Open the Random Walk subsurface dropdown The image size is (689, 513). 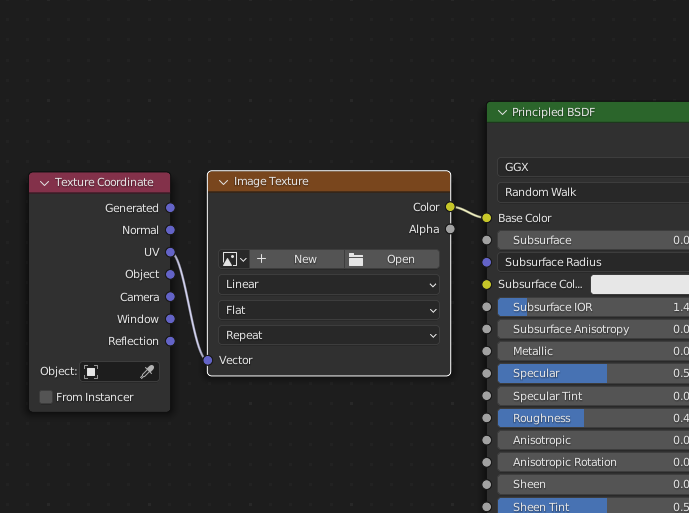click(x=593, y=192)
